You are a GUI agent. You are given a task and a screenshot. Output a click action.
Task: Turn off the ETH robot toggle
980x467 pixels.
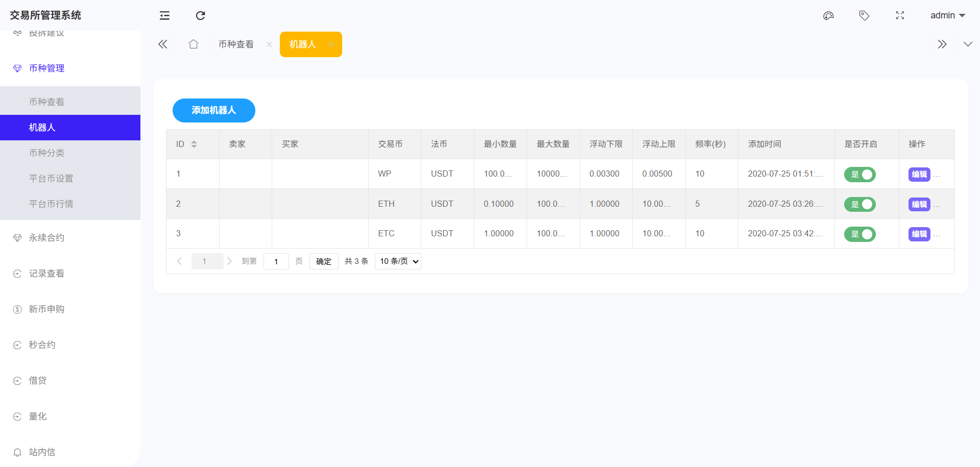pos(859,204)
